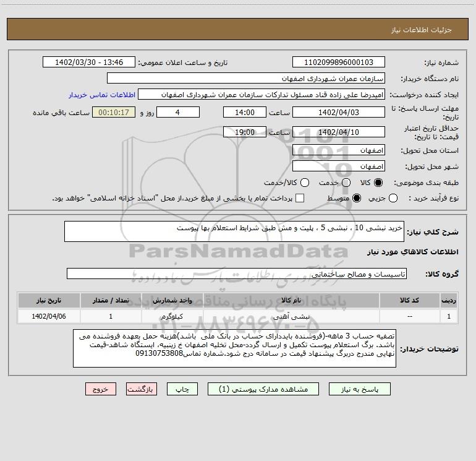This screenshot has width=476, height=461.
Task: Click the deadline time field 14:00
Action: coord(245,112)
